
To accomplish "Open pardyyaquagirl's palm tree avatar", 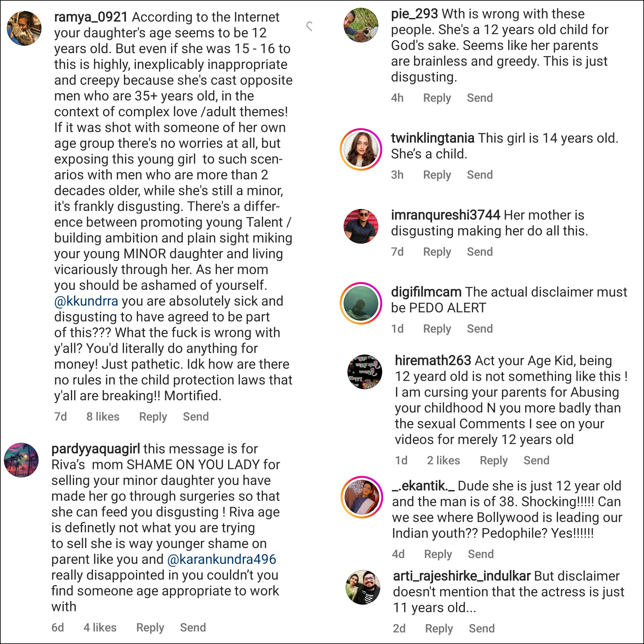I will 21,460.
